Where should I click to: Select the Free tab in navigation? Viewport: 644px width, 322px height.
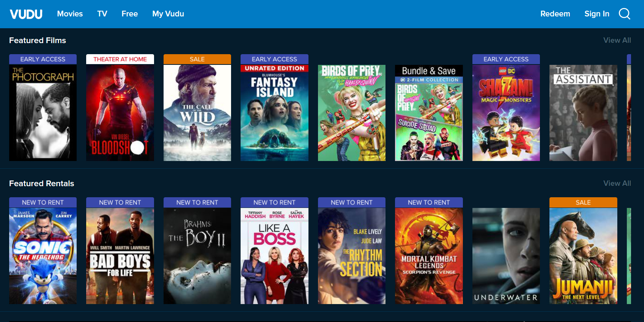coord(130,14)
